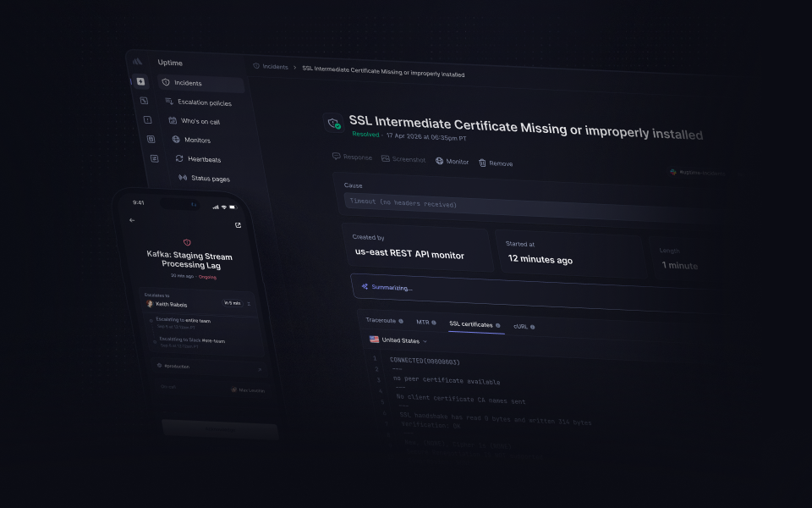The height and width of the screenshot is (508, 812).
Task: Click the '12 minutes ago' started value
Action: coord(540,259)
